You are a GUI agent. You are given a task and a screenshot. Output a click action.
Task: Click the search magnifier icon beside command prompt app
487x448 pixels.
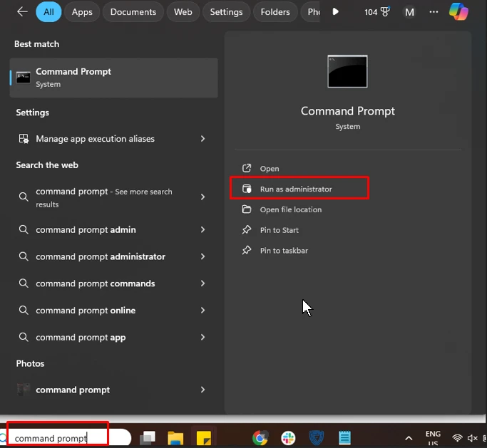(24, 337)
